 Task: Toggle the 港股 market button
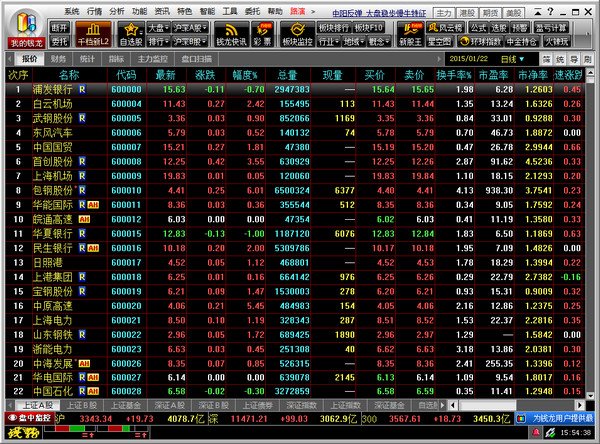click(x=467, y=13)
